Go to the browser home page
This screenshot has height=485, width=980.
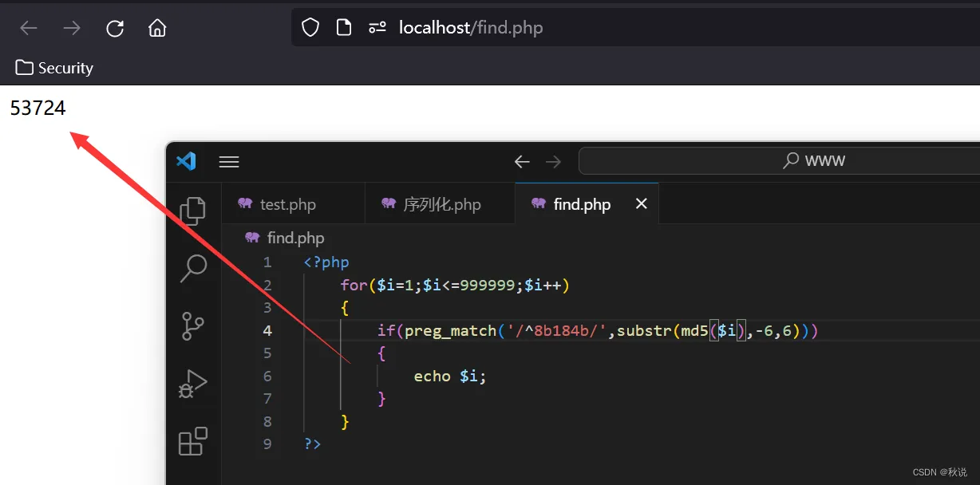157,28
